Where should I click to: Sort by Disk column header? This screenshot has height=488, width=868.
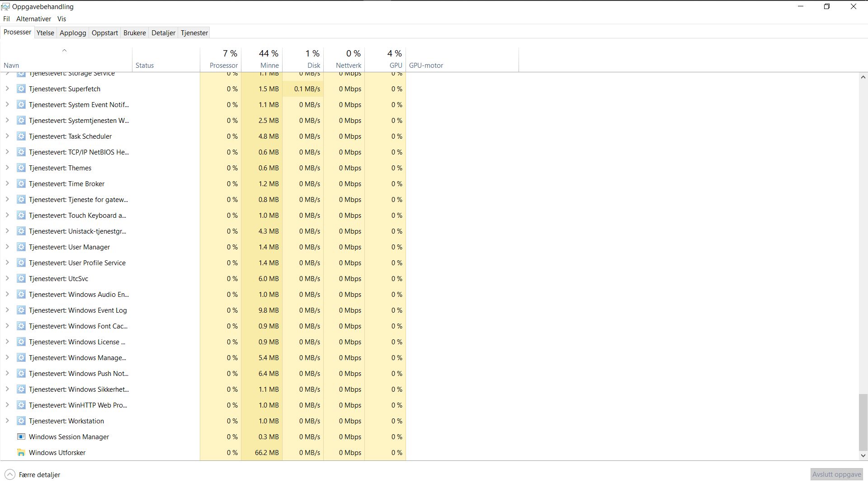point(303,60)
